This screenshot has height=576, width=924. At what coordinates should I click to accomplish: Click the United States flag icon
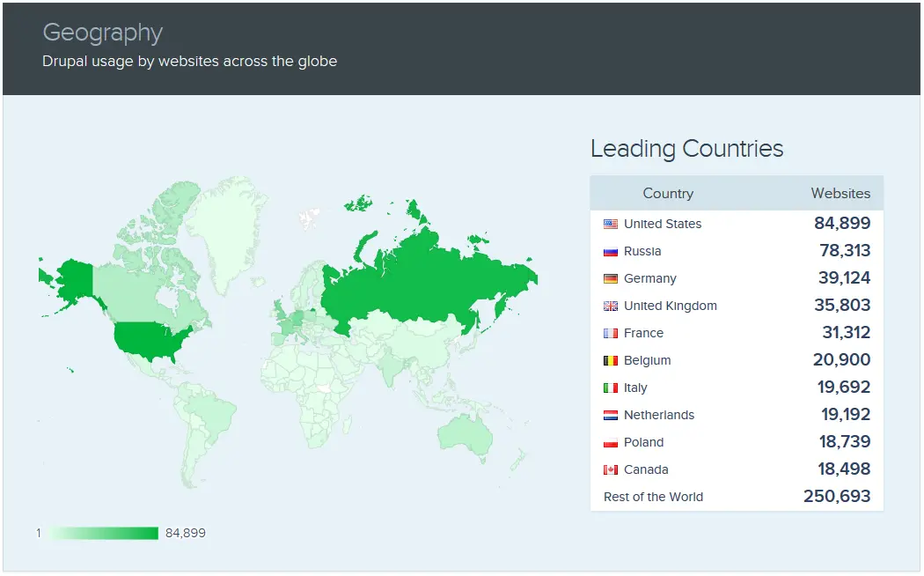click(x=611, y=224)
